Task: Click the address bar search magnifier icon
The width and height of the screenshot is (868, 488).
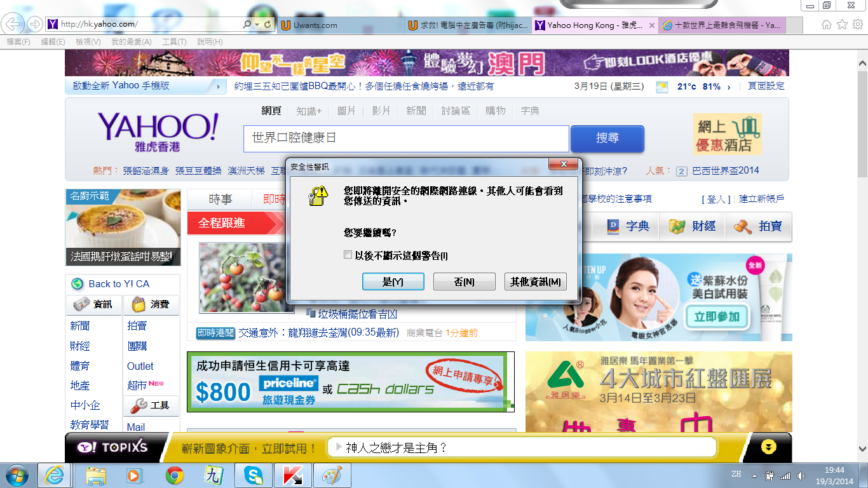Action: pos(247,25)
